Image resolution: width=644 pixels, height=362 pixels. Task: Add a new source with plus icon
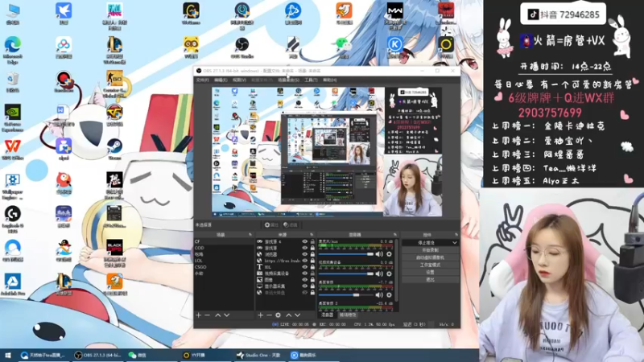point(260,315)
